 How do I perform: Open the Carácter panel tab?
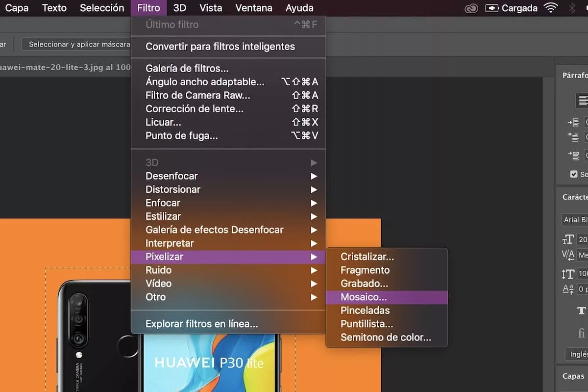tap(575, 197)
